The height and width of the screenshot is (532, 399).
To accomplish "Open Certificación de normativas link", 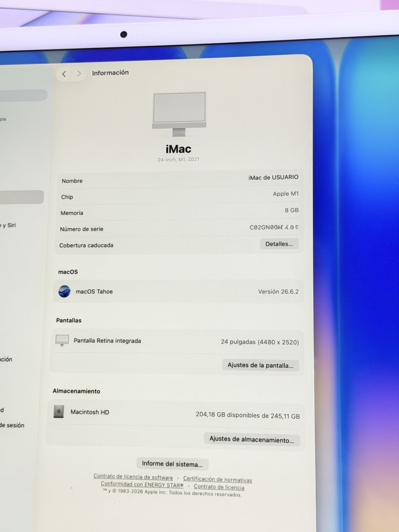I will 218,479.
